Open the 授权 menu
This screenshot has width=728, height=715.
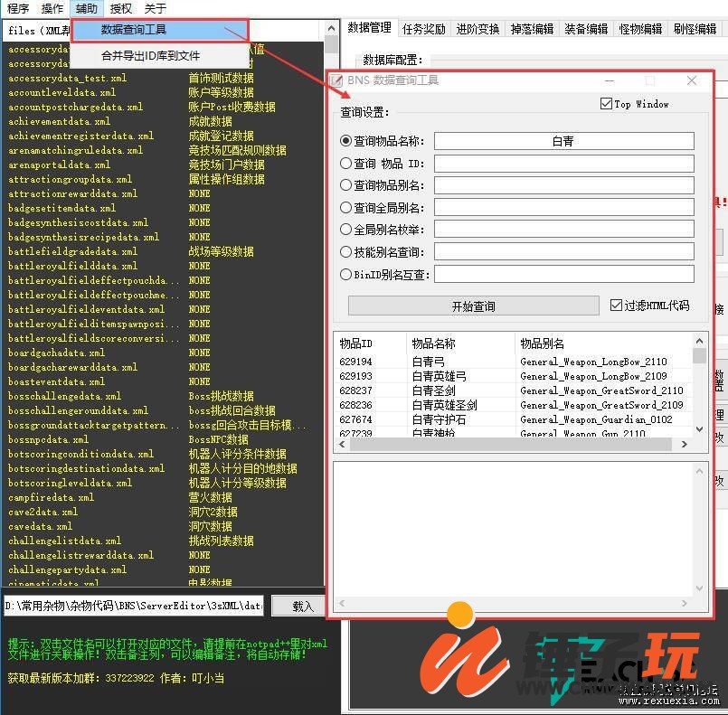coord(120,8)
